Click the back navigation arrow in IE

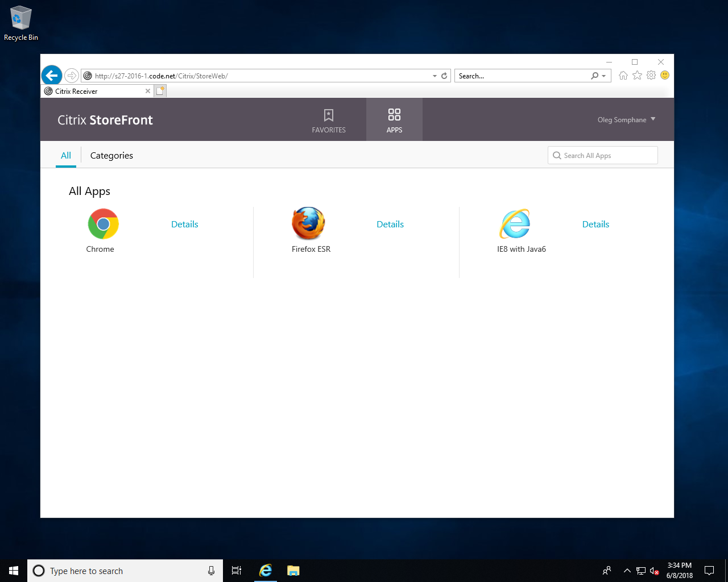pyautogui.click(x=51, y=75)
